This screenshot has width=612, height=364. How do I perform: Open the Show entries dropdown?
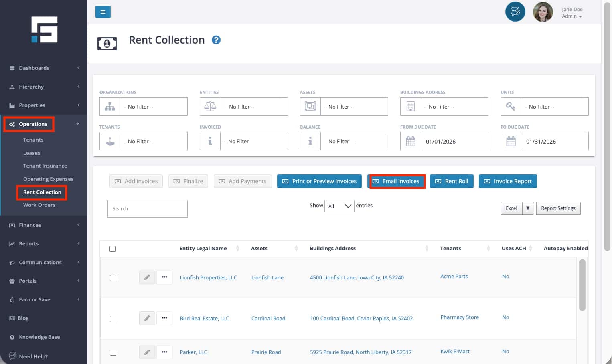pos(339,206)
